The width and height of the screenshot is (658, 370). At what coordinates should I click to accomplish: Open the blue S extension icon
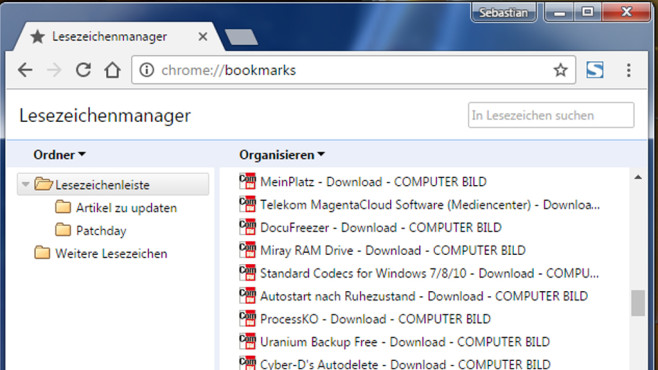click(x=595, y=70)
